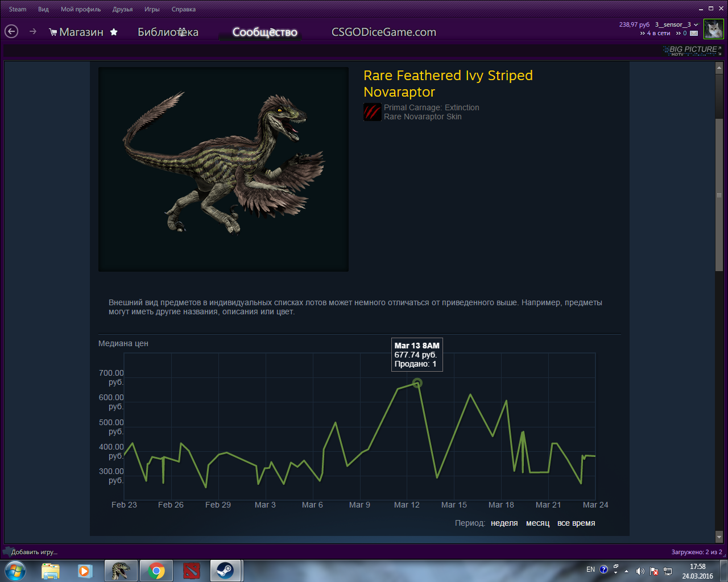Open the Друзья menu
The image size is (728, 582).
(122, 9)
